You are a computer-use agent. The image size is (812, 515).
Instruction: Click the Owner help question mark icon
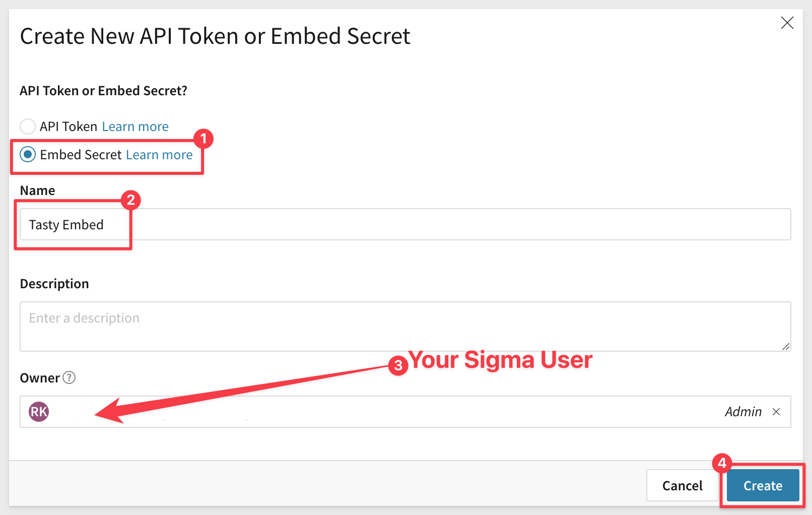point(69,377)
